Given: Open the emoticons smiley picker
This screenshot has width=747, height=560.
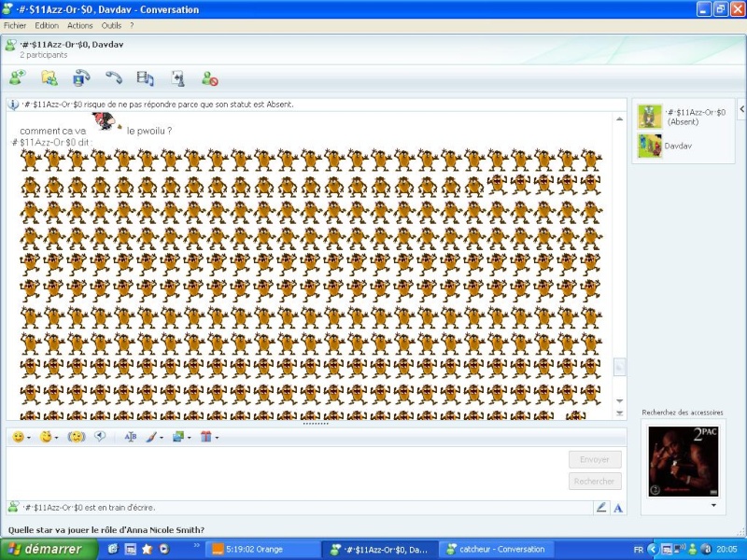Looking at the screenshot, I should click(x=18, y=437).
